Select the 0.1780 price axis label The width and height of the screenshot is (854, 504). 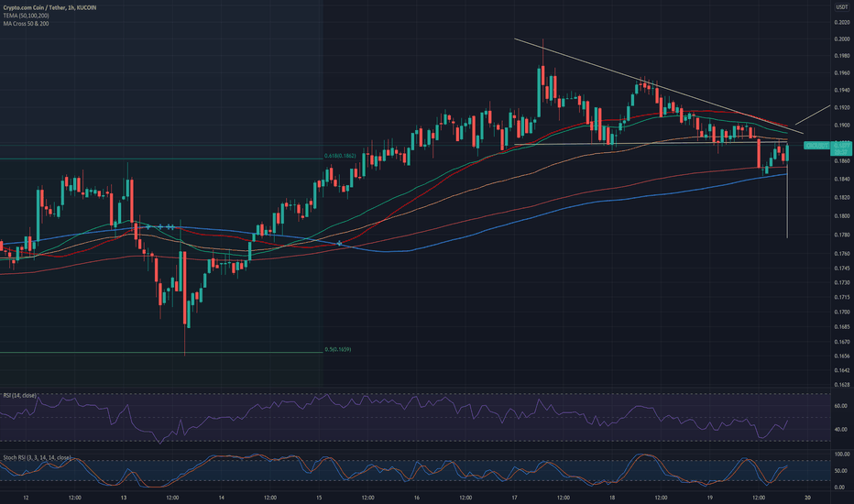coord(842,236)
